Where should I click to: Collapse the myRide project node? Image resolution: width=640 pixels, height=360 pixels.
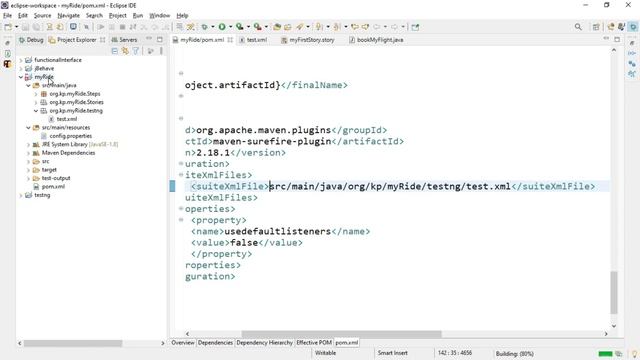coord(21,77)
